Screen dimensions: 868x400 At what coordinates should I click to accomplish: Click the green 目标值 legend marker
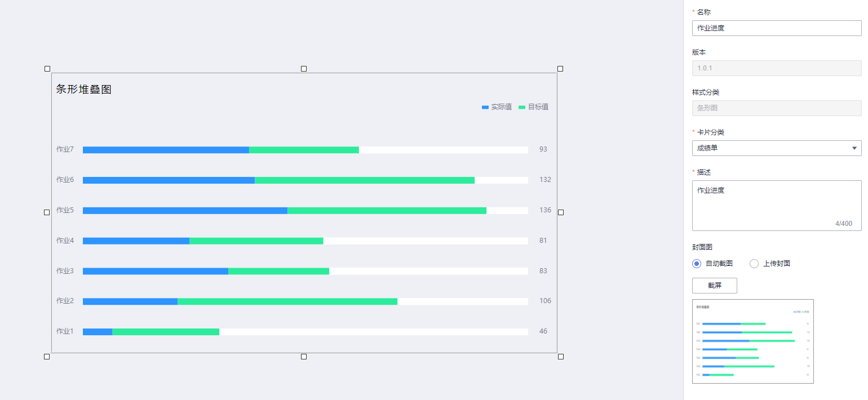(522, 107)
